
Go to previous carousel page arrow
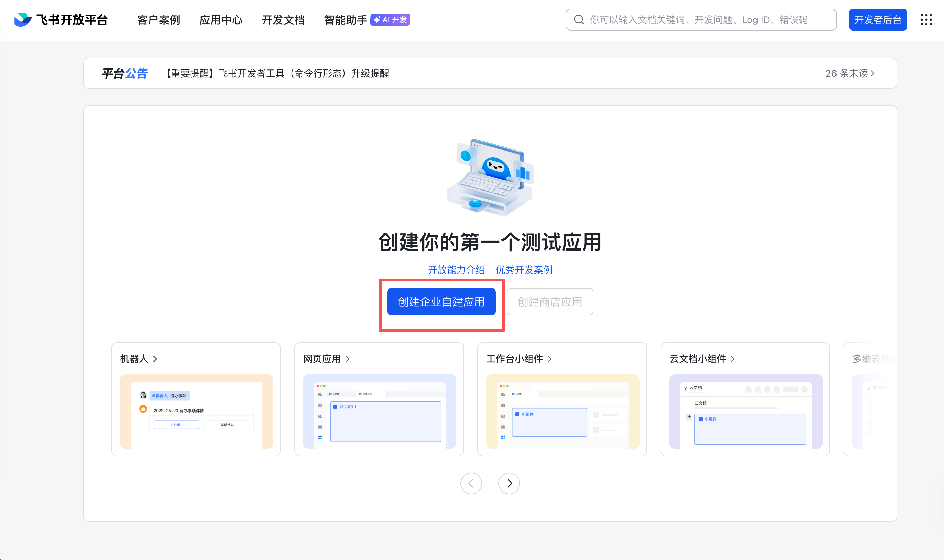point(471,483)
